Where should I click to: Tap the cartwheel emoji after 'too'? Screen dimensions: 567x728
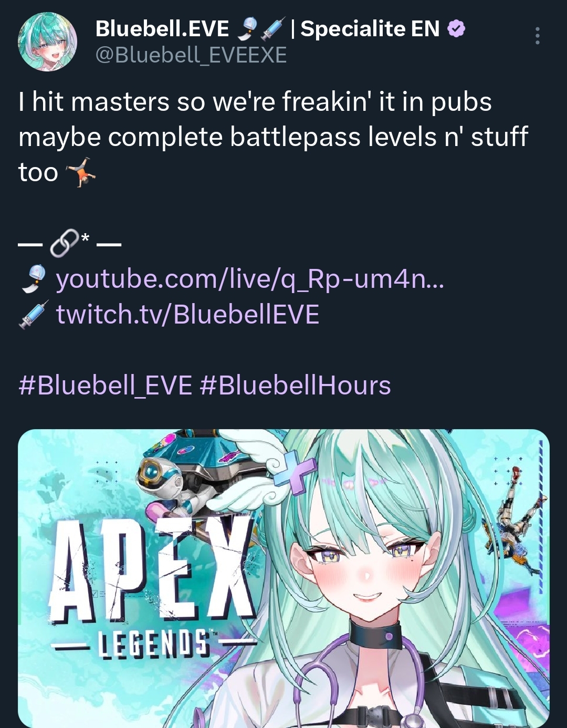[80, 172]
